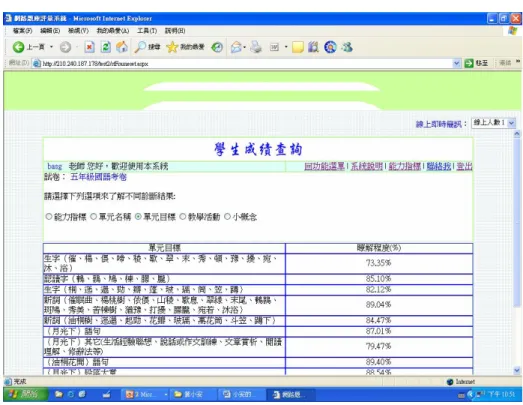Image resolution: width=523 pixels, height=405 pixels.
Task: Open Favorites with the yellow star icon
Action: (172, 47)
